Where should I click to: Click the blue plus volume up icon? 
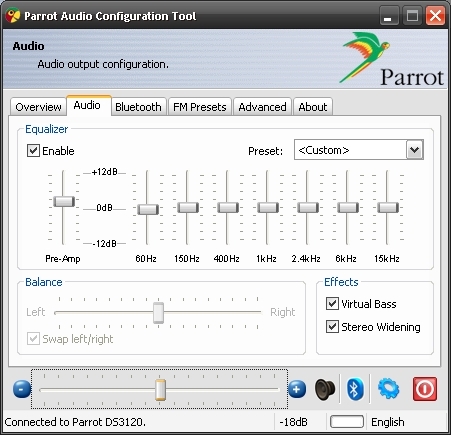pyautogui.click(x=297, y=389)
